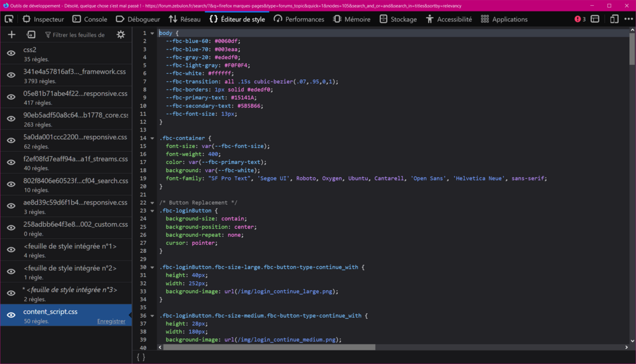
Task: Click 'cursor: pointer' declaration on line 27
Action: 191,243
